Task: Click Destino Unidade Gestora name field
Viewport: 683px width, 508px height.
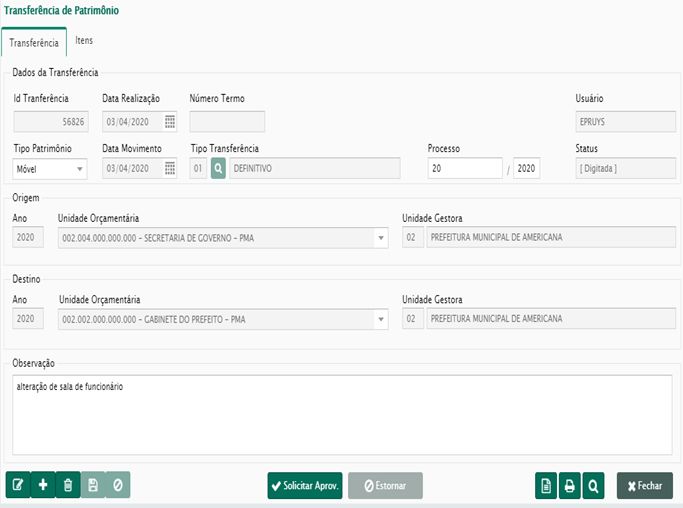Action: (x=551, y=318)
